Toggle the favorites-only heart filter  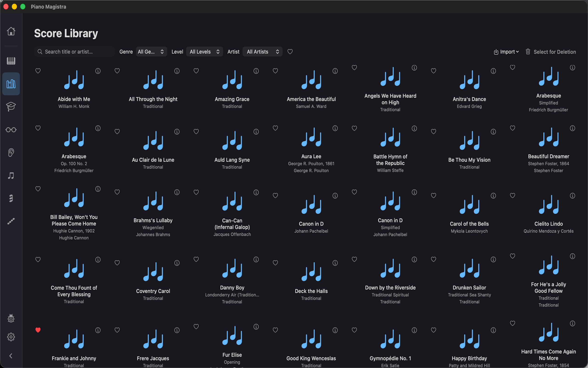point(290,52)
